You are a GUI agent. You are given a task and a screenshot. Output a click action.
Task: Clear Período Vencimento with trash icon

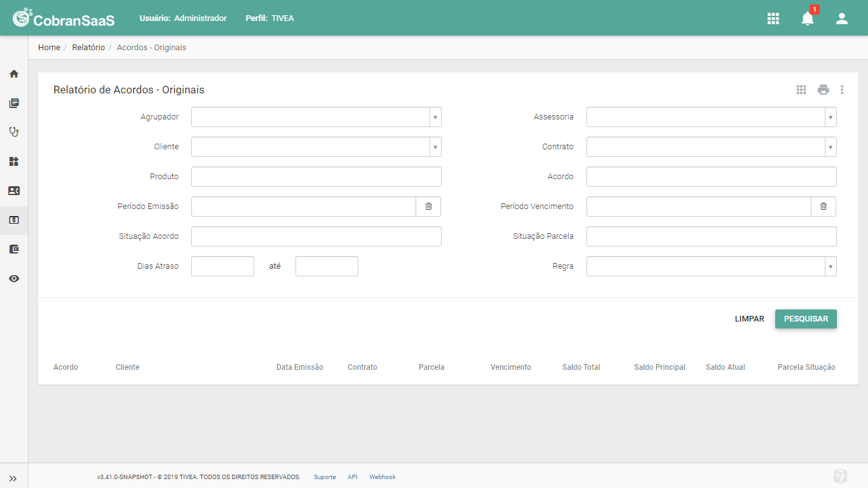[x=824, y=207]
